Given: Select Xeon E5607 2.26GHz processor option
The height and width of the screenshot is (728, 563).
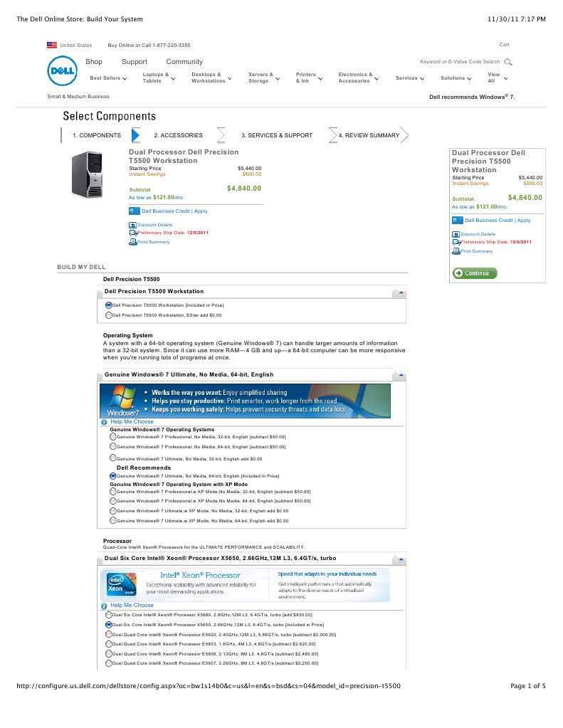Looking at the screenshot, I should point(108,663).
